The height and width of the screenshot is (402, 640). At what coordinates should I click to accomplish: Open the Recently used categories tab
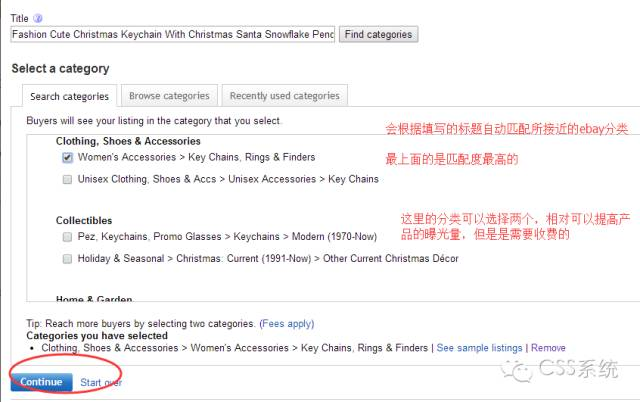point(285,96)
